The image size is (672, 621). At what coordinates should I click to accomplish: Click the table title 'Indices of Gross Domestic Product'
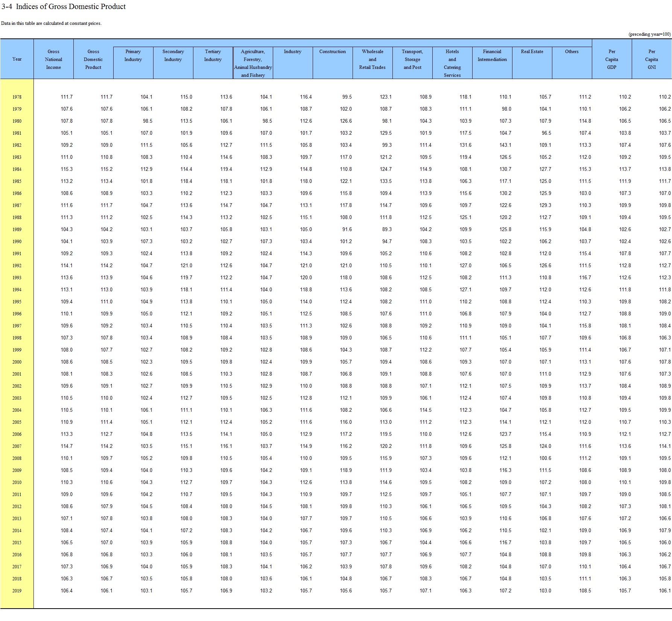point(71,7)
